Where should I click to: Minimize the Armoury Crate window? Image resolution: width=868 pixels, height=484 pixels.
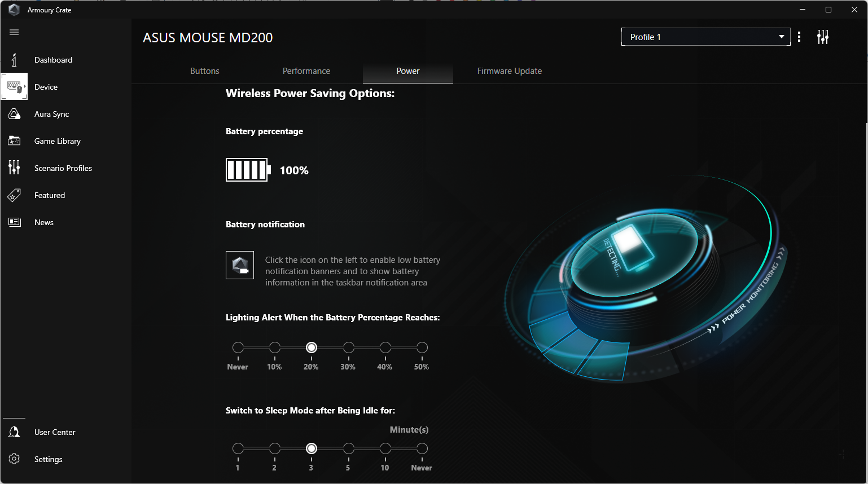click(x=803, y=10)
